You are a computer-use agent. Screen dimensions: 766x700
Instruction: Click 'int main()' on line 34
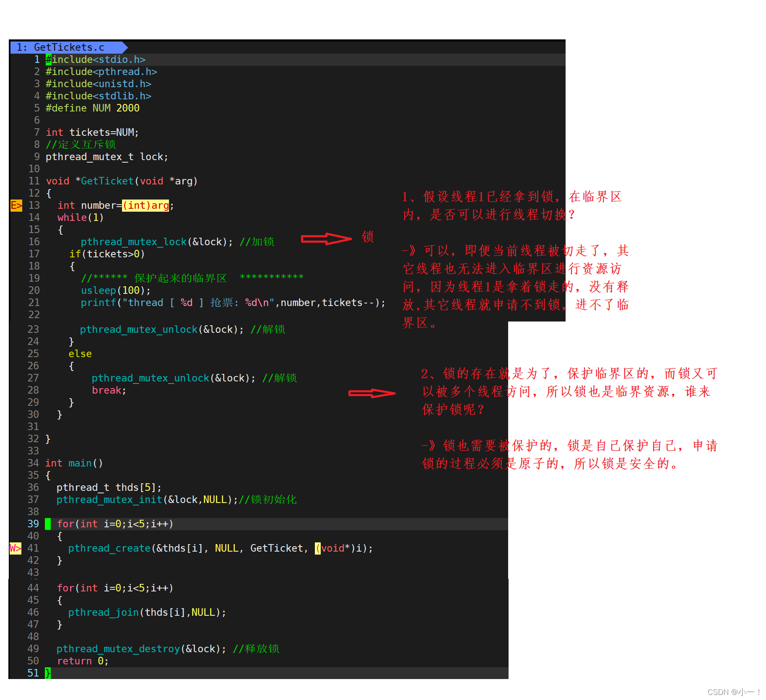(74, 463)
